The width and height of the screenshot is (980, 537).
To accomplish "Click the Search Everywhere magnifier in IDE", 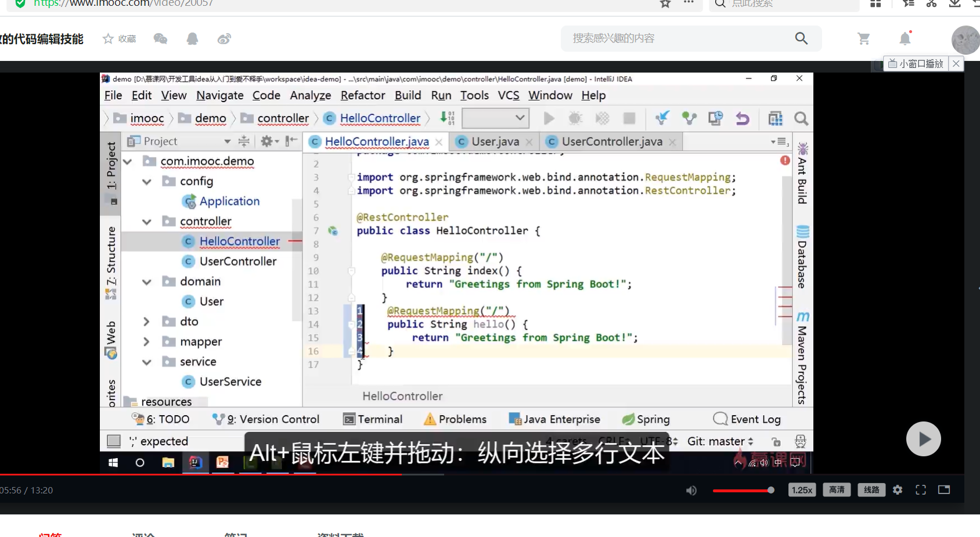I will point(801,118).
